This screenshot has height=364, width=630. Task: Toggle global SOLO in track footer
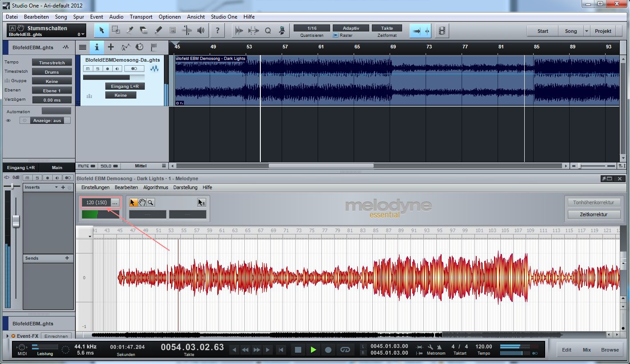(x=109, y=166)
